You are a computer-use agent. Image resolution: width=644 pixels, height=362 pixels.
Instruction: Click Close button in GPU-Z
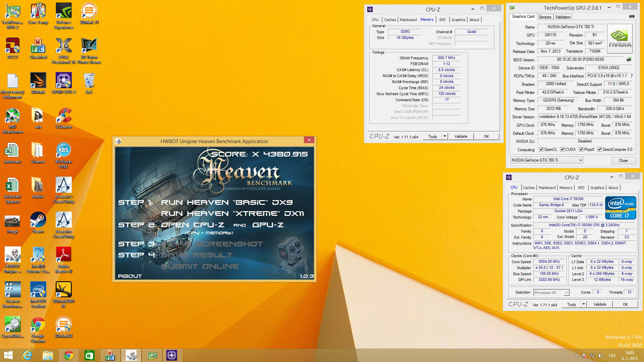pyautogui.click(x=623, y=160)
